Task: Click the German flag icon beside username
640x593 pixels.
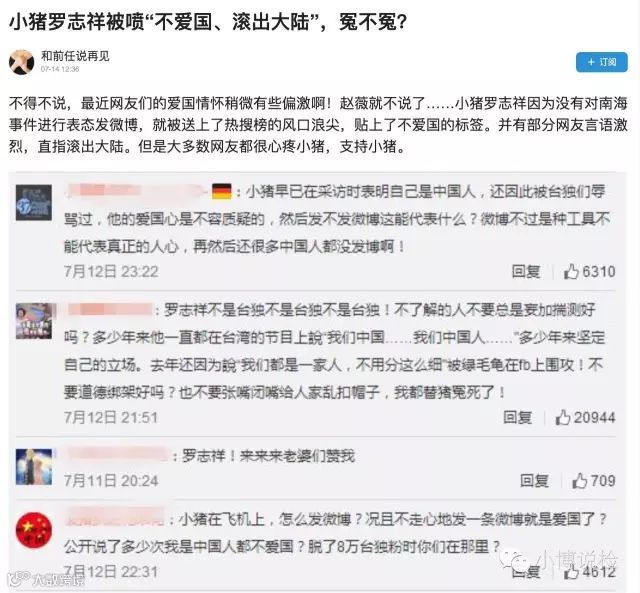Action: [x=222, y=191]
